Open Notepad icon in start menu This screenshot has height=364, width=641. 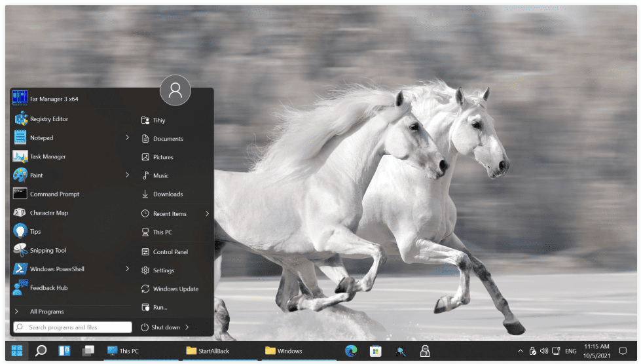coord(20,137)
